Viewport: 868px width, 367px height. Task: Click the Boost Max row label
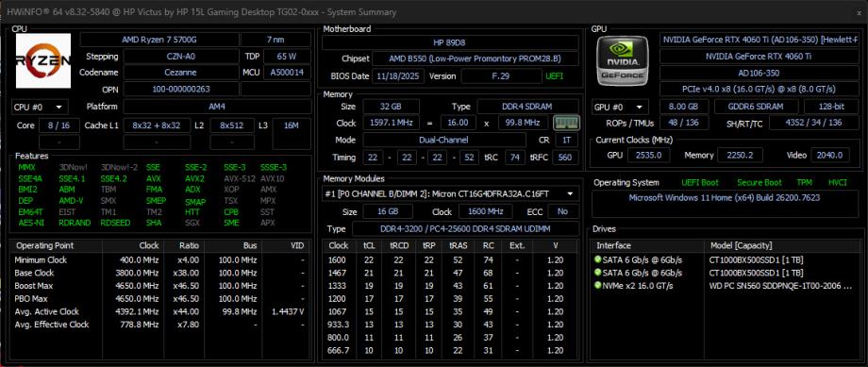coord(34,286)
